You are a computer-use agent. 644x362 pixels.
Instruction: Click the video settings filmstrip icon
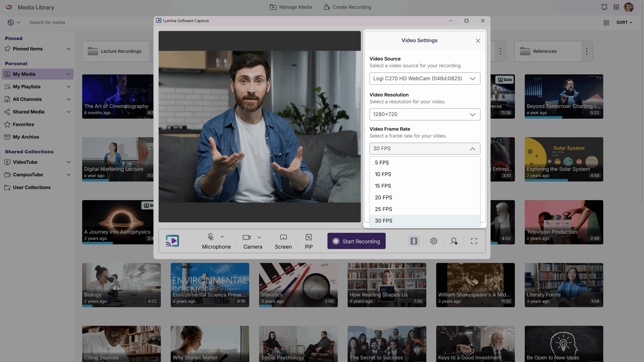coord(414,241)
